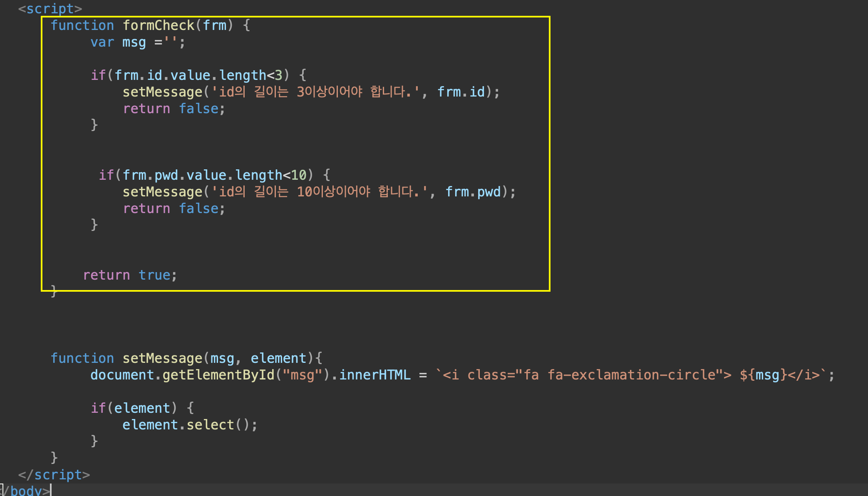Click the opening script tag
Screen dimensions: 868x496
[50, 8]
